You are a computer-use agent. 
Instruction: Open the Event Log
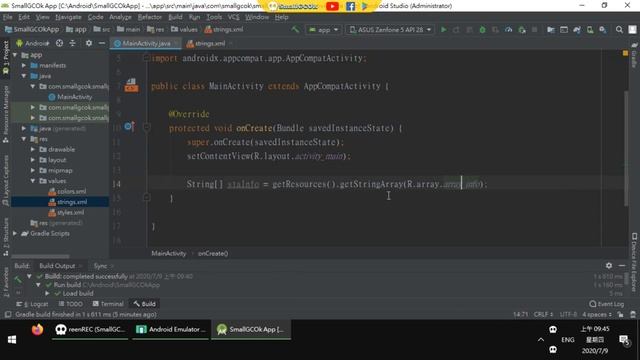point(607,304)
